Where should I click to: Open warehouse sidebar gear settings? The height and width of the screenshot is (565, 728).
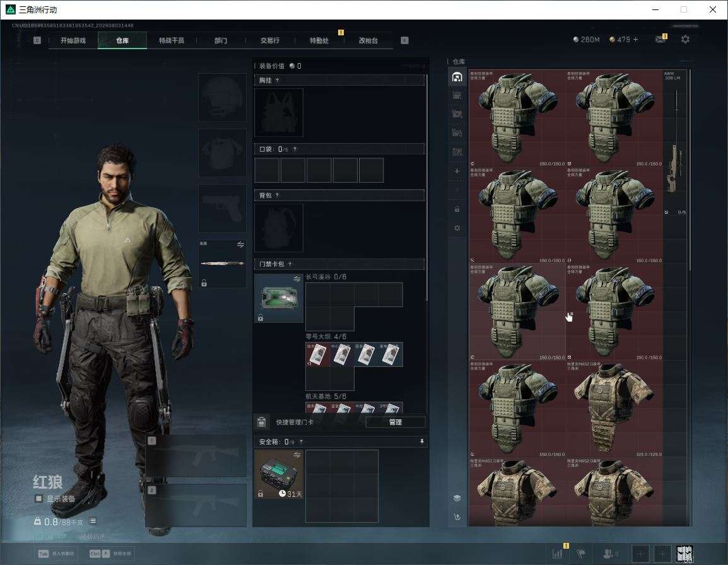pyautogui.click(x=457, y=228)
